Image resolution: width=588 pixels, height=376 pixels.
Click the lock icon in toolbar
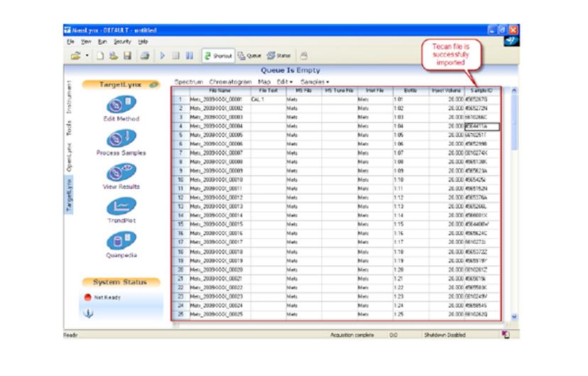click(304, 56)
